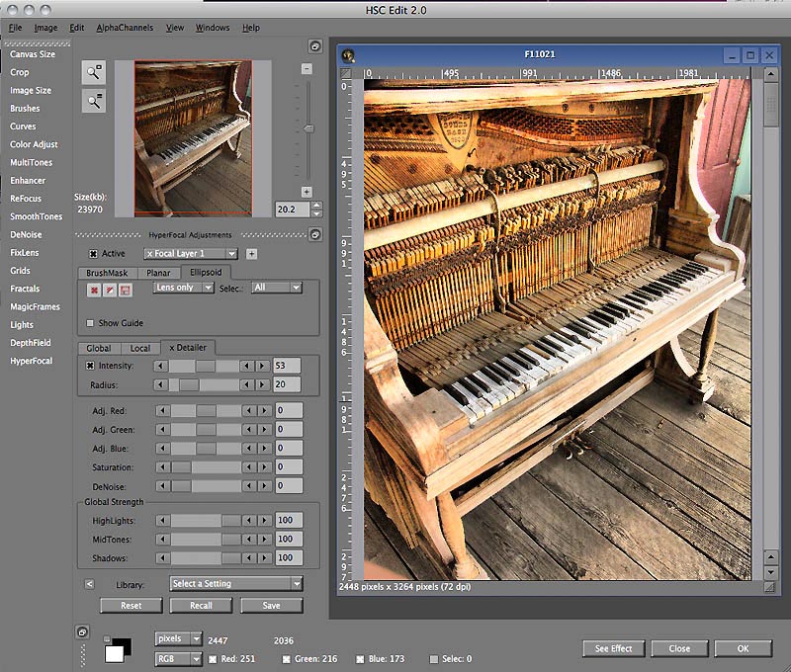Click the Reset button
The width and height of the screenshot is (791, 672).
(x=131, y=606)
